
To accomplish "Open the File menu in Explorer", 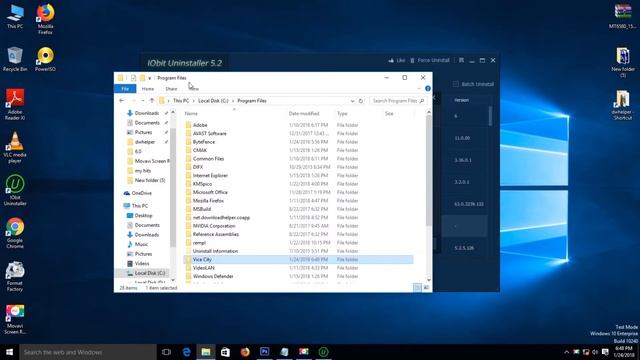I will (x=125, y=89).
